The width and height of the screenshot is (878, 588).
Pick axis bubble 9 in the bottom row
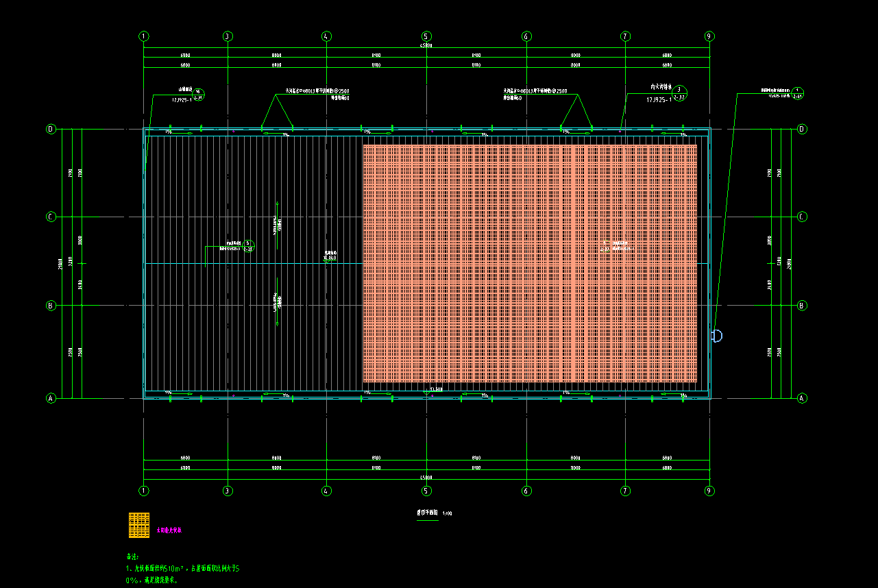coord(709,491)
